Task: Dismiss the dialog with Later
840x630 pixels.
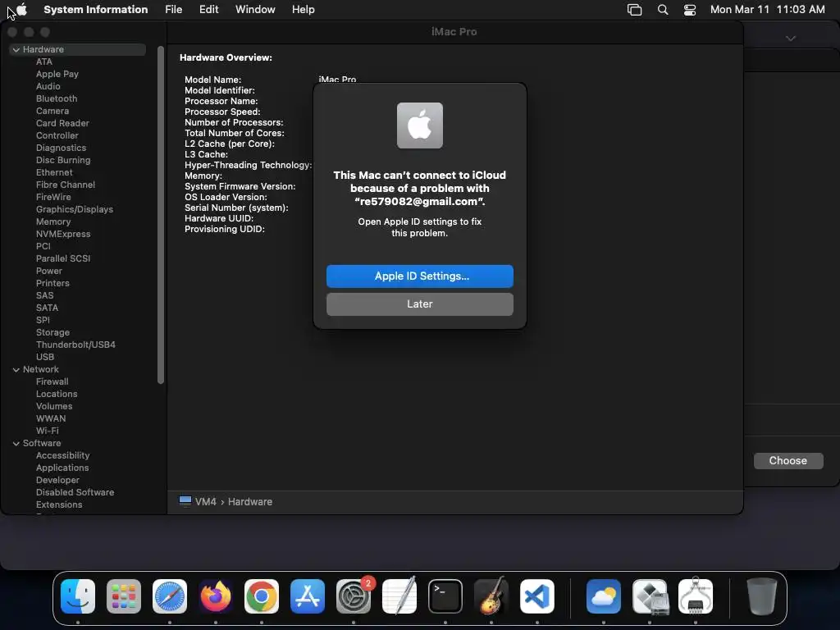Action: pos(420,304)
